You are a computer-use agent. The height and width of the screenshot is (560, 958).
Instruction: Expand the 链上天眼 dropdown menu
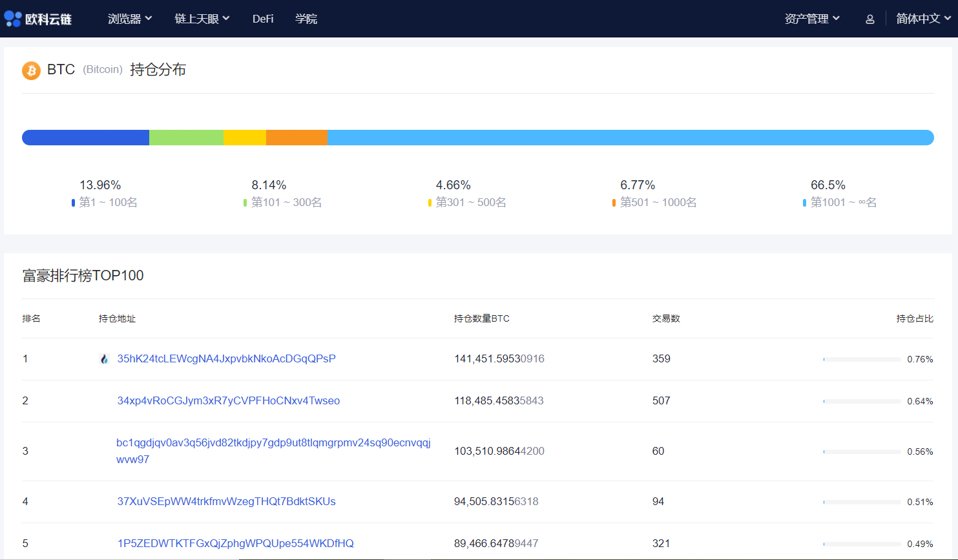[202, 19]
